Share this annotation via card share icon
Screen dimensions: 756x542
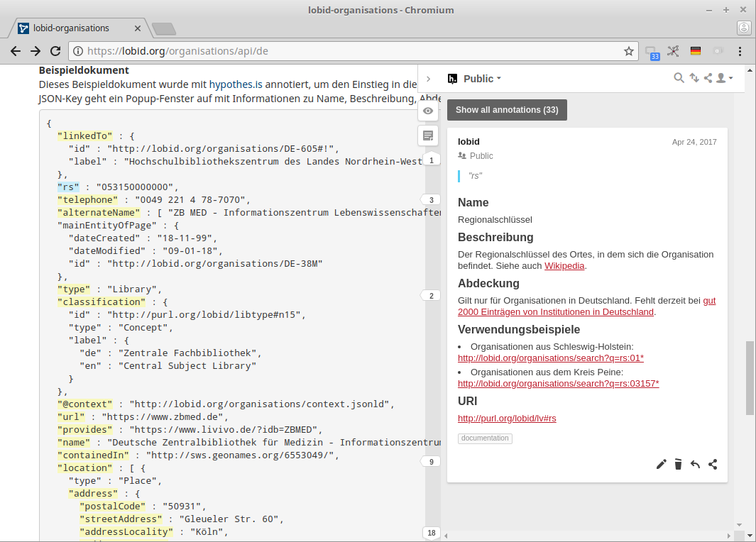713,464
